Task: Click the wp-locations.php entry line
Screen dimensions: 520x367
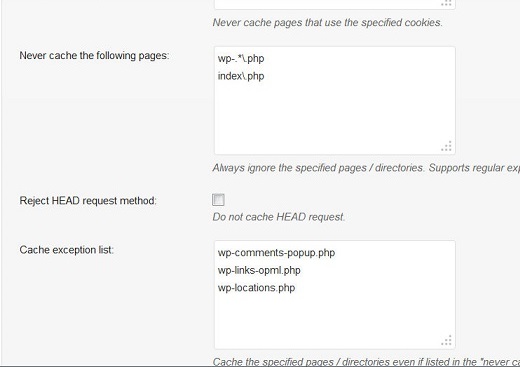Action: pos(256,288)
